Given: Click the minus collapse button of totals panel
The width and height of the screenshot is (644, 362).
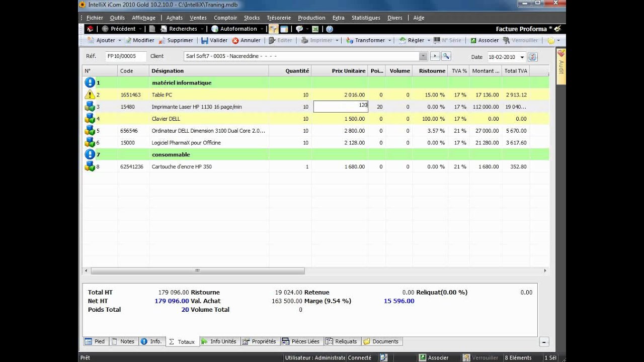Looking at the screenshot, I should pyautogui.click(x=544, y=342).
